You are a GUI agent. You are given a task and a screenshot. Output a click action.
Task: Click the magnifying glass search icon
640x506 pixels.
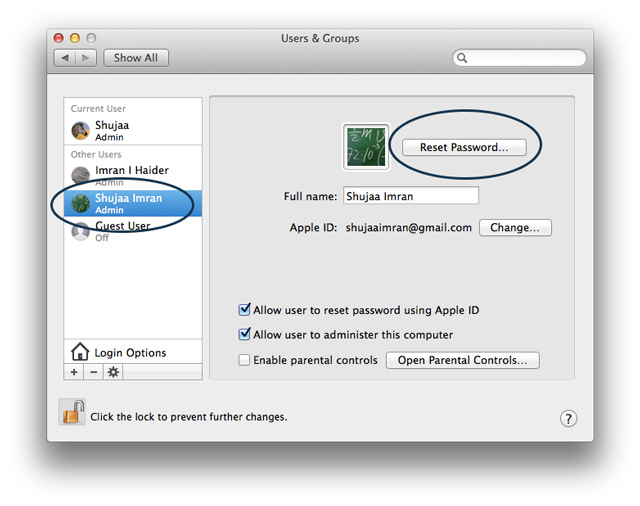[462, 58]
